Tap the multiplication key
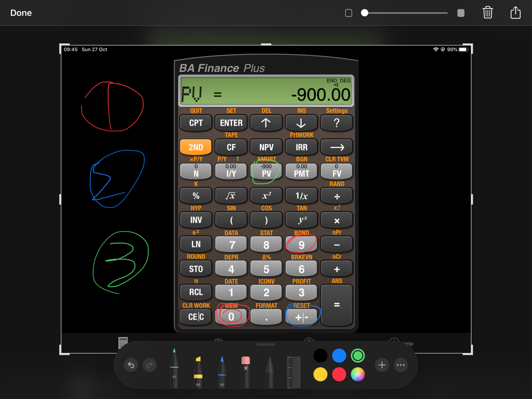The image size is (532, 399). (x=336, y=220)
